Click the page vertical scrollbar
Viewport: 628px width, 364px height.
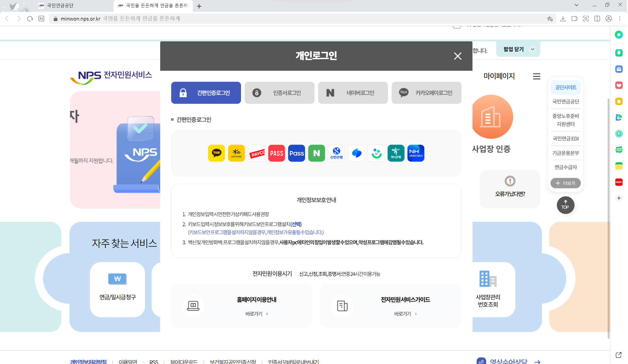(x=609, y=219)
